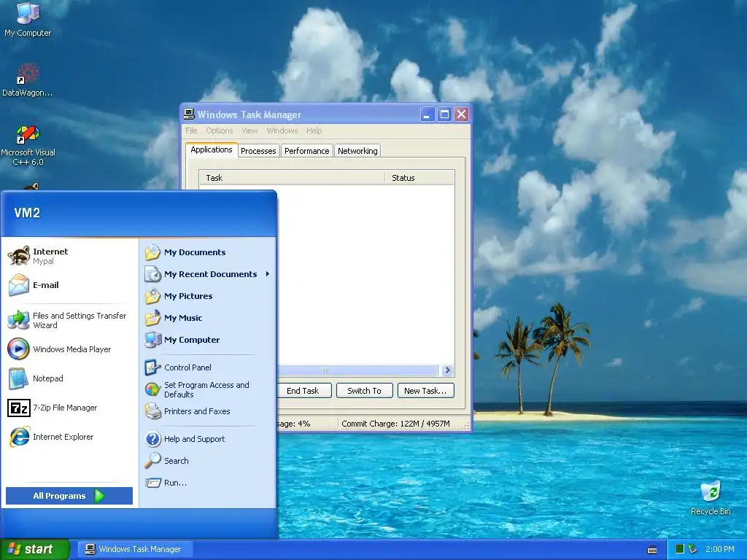Click the 2:00 PM taskbar clock
The width and height of the screenshot is (747, 560).
pyautogui.click(x=719, y=549)
